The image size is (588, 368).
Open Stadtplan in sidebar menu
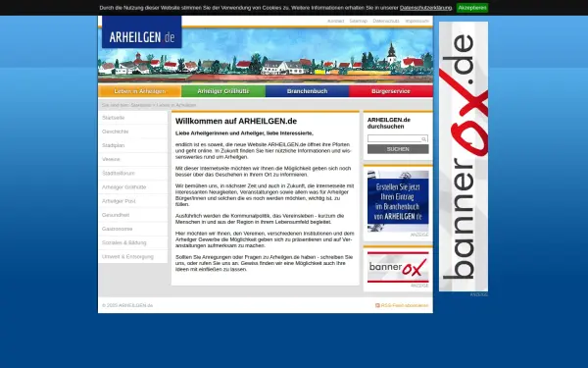pos(132,145)
